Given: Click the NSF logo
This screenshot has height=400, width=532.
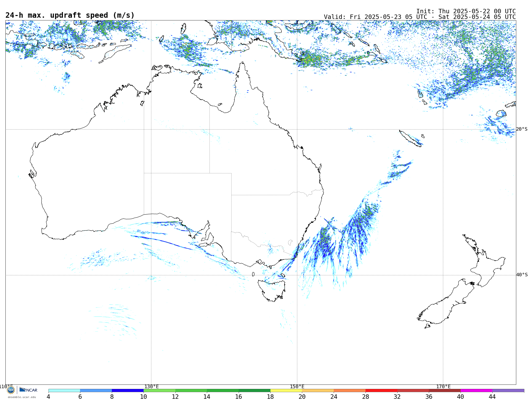Looking at the screenshot, I should [x=11, y=390].
